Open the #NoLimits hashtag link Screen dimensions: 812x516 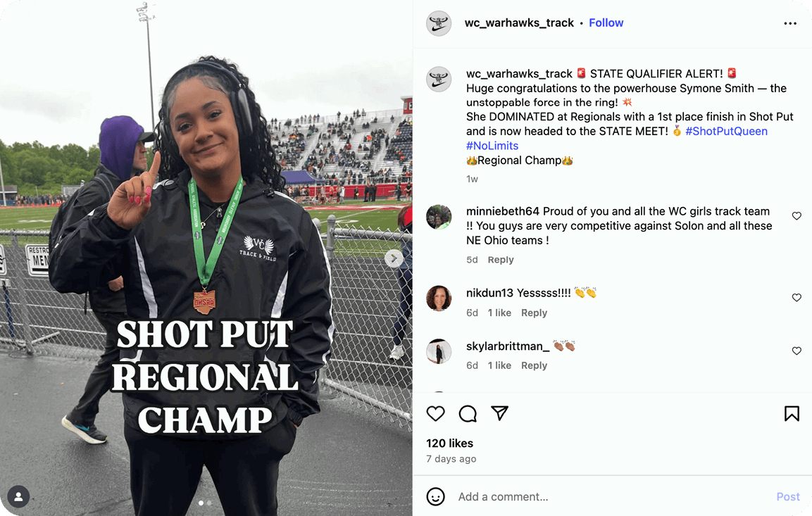click(492, 146)
